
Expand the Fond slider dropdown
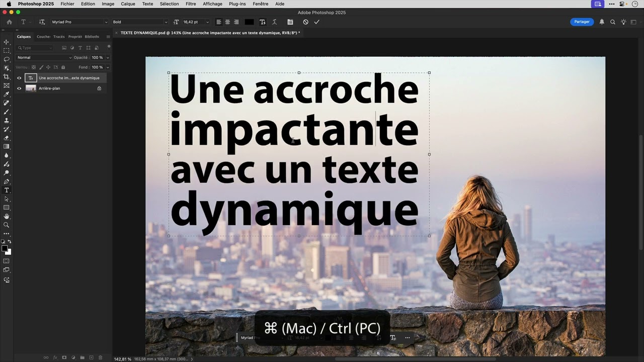pyautogui.click(x=107, y=67)
